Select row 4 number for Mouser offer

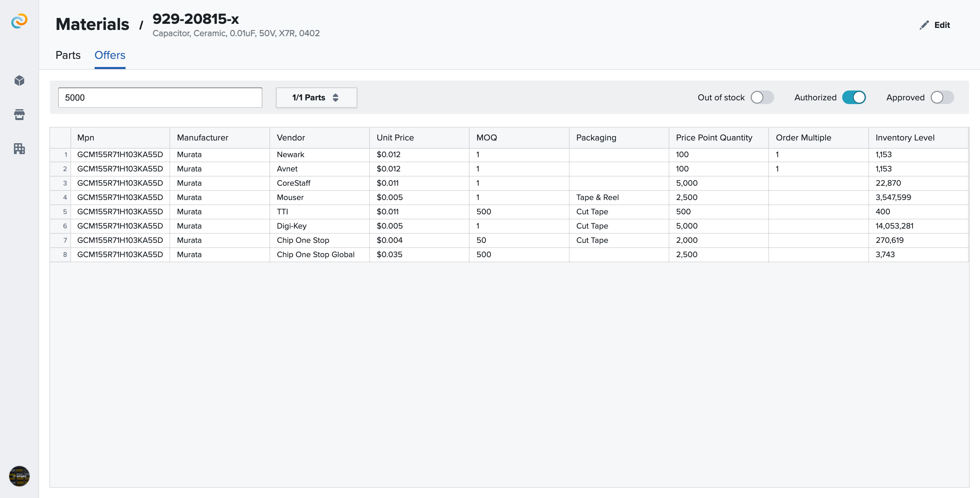pos(65,197)
